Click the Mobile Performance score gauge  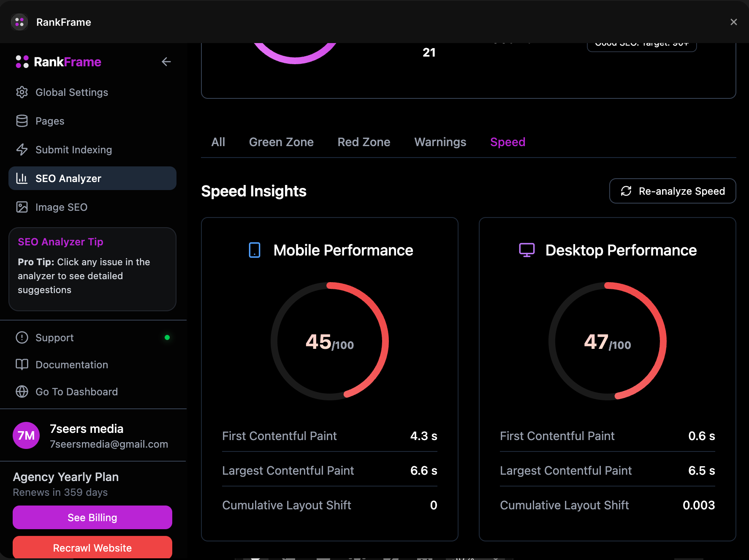(330, 341)
